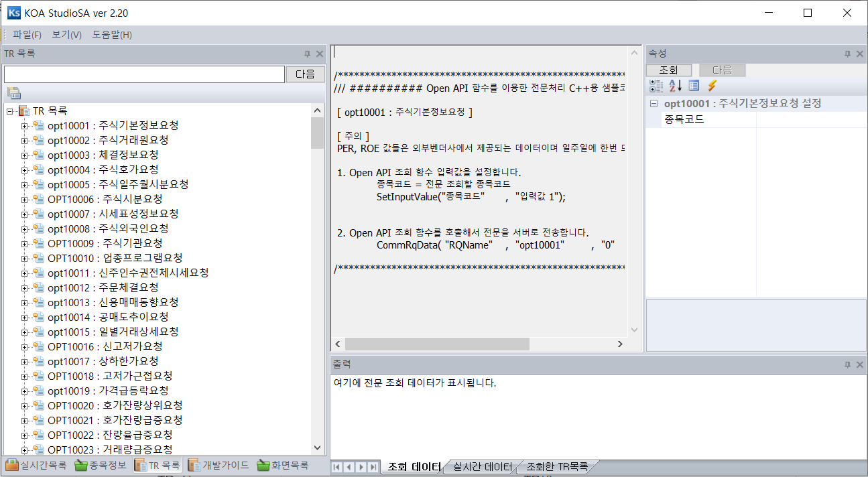
Task: Unpin the 속성 panel
Action: pos(847,54)
